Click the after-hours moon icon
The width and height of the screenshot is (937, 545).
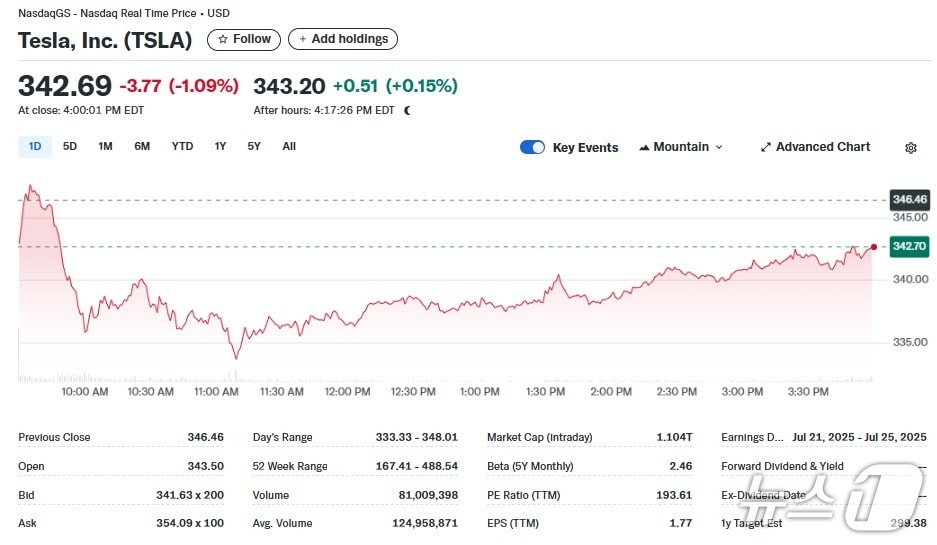(x=407, y=111)
